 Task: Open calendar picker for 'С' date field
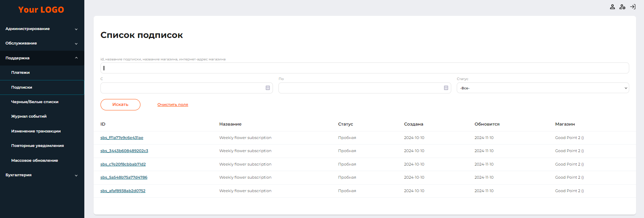coord(268,88)
